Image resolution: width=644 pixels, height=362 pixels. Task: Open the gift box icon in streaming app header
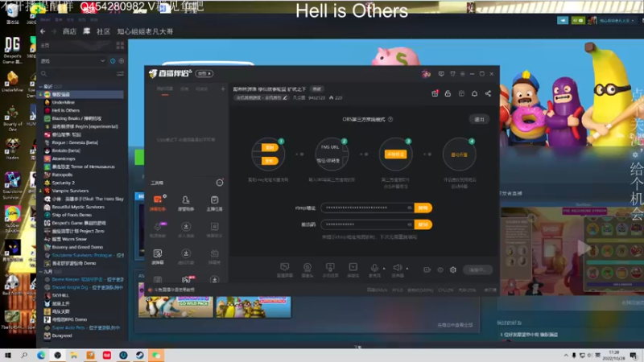pos(435,93)
